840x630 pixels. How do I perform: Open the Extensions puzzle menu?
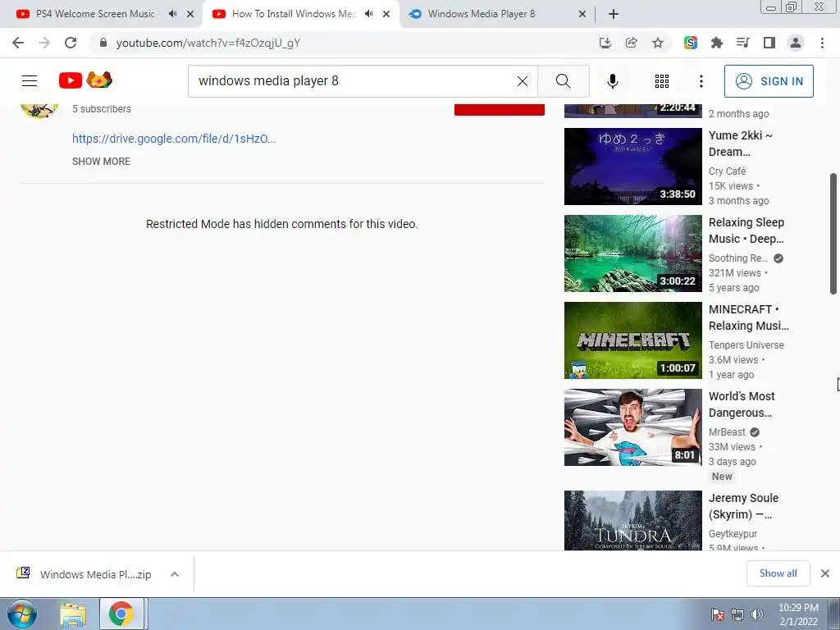click(717, 43)
